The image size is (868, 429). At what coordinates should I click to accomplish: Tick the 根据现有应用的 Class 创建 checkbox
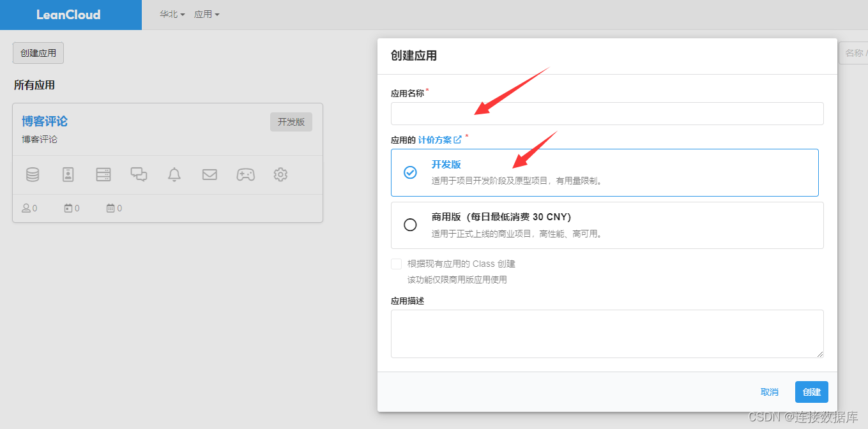pyautogui.click(x=397, y=264)
